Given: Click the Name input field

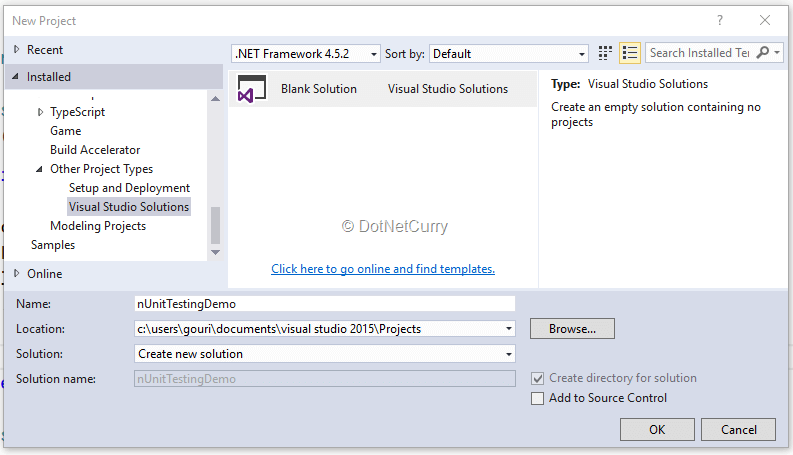Looking at the screenshot, I should 325,304.
